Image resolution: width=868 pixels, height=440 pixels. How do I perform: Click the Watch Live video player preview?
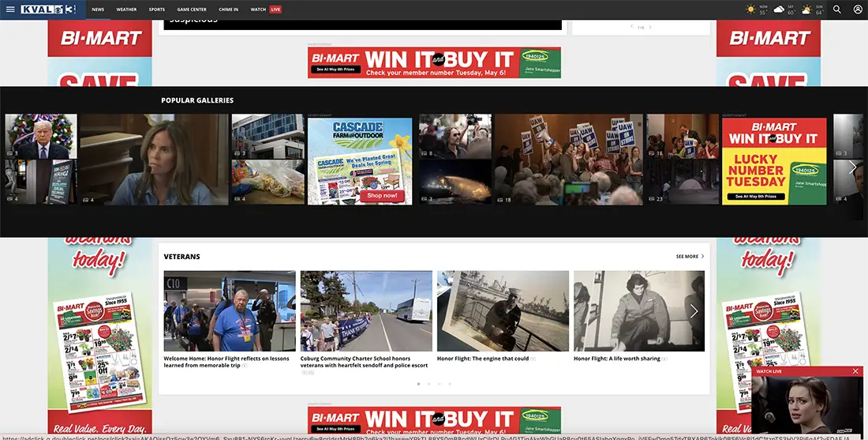(807, 405)
